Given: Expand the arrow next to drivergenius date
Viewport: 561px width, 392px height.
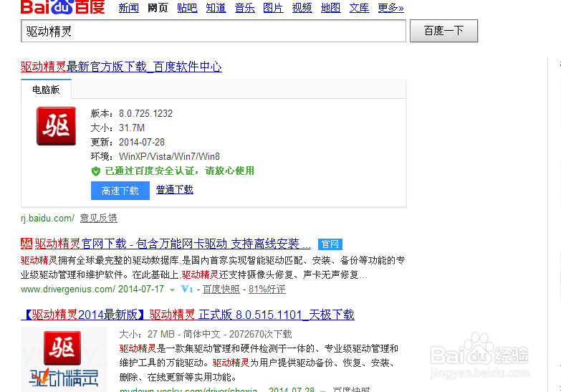Looking at the screenshot, I should point(172,290).
